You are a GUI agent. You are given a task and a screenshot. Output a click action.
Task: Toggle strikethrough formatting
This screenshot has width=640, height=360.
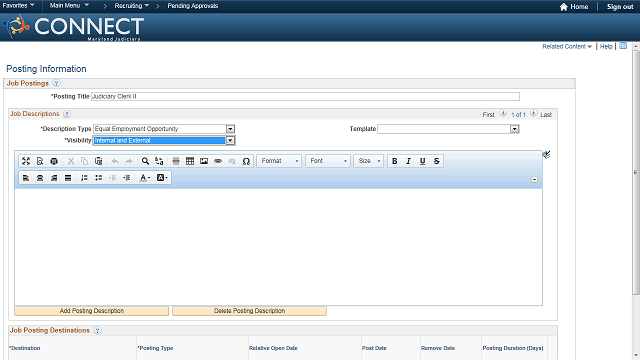pyautogui.click(x=437, y=161)
